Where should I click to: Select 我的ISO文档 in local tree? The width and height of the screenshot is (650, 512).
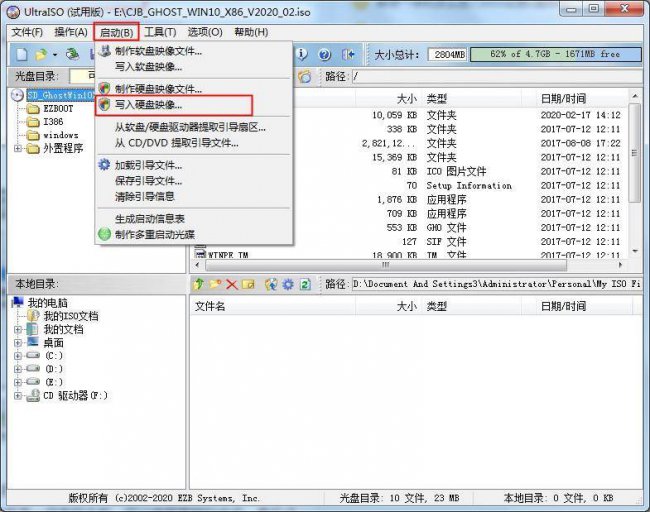tap(71, 316)
